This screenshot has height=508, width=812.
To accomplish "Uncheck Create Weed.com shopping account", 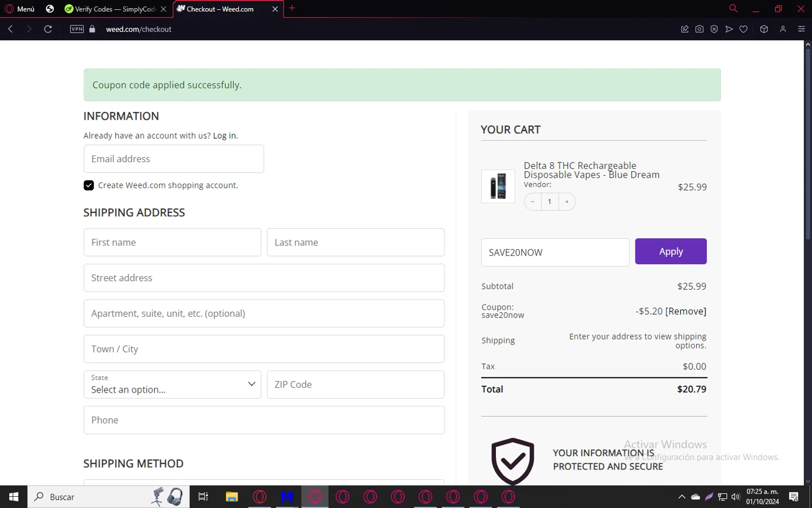I will (x=89, y=185).
